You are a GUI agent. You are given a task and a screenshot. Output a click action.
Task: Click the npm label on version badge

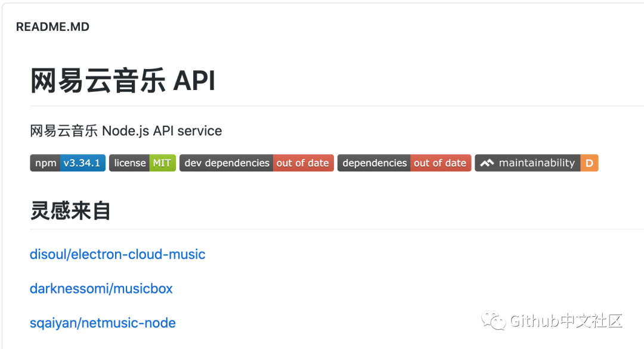coord(45,163)
